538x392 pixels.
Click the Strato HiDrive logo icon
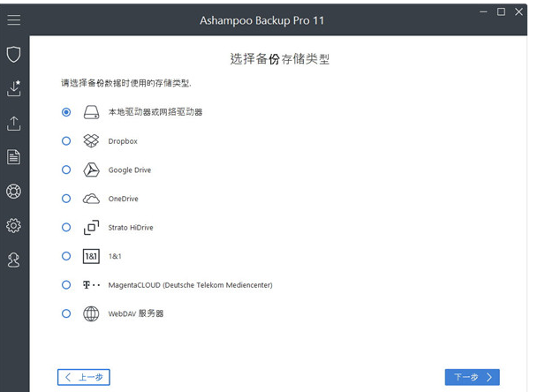(x=91, y=228)
